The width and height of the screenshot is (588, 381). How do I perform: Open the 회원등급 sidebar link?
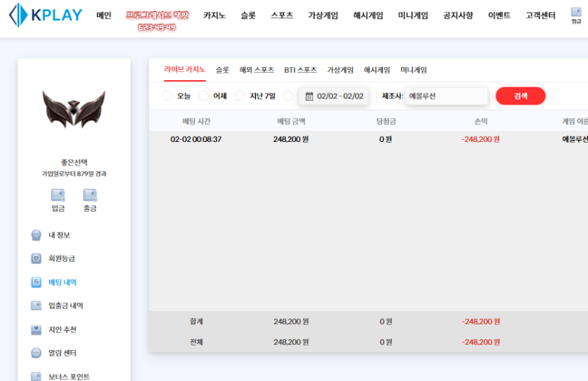click(62, 258)
